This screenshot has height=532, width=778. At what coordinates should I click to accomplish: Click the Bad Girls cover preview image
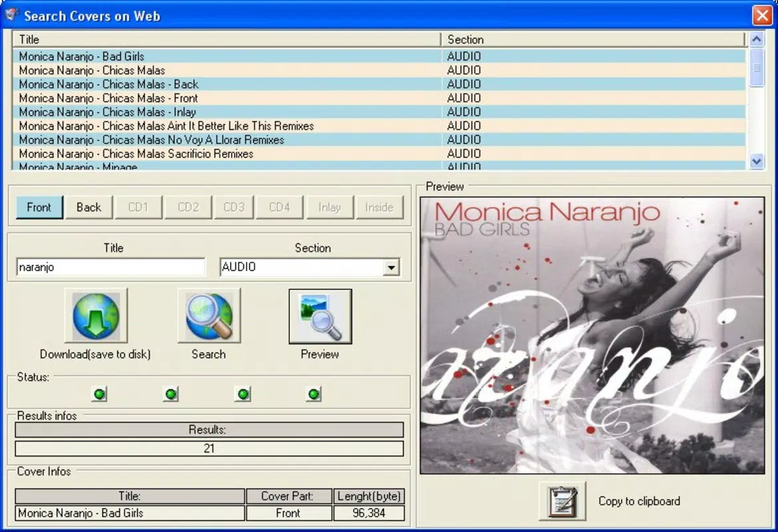[x=592, y=335]
